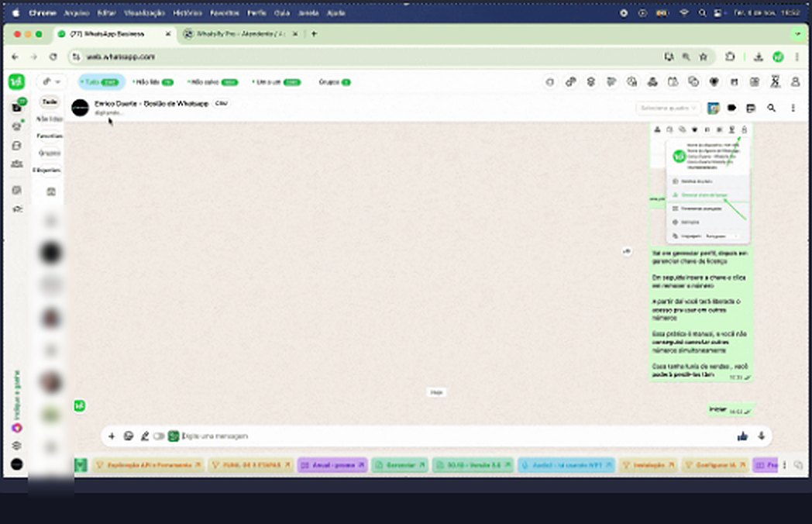The image size is (812, 524).
Task: Open the screenshot image in sent message
Action: point(700,184)
